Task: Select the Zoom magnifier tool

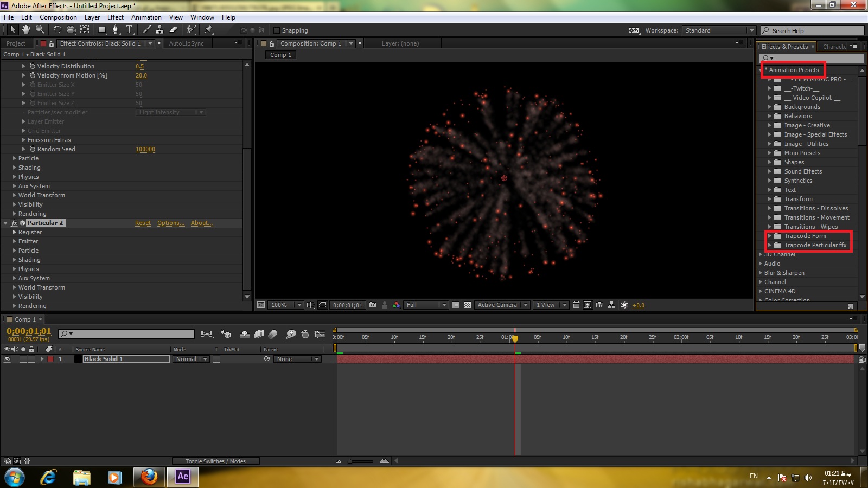Action: click(40, 30)
